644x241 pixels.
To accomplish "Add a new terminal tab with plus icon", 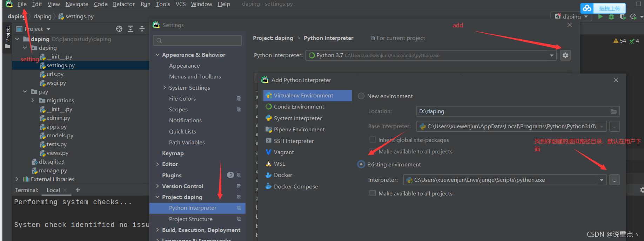I will click(x=78, y=190).
